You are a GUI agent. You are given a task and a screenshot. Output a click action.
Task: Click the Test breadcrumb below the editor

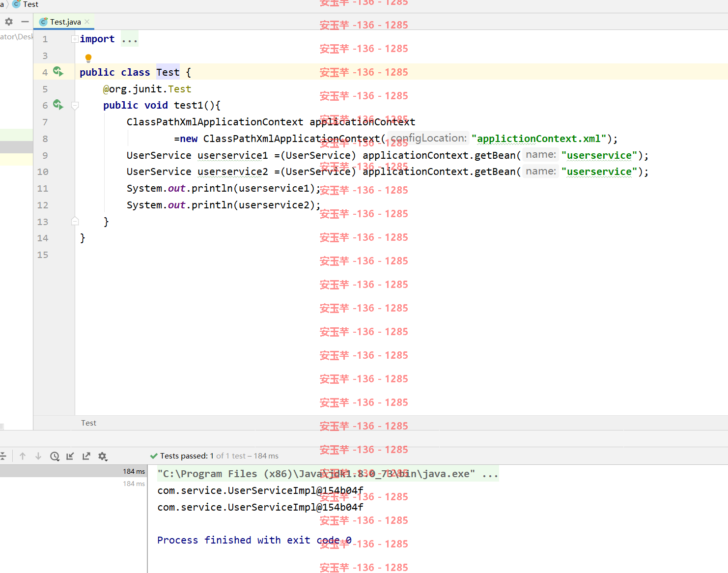89,423
